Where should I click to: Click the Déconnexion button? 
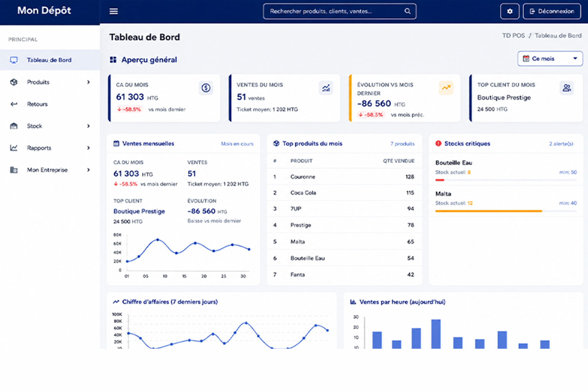[x=552, y=11]
